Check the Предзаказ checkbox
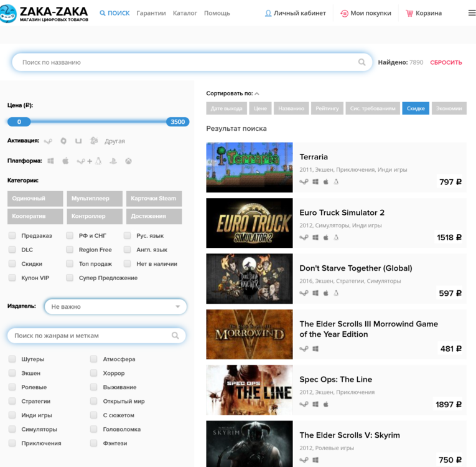Viewport: 476px width, 467px height. pyautogui.click(x=12, y=235)
